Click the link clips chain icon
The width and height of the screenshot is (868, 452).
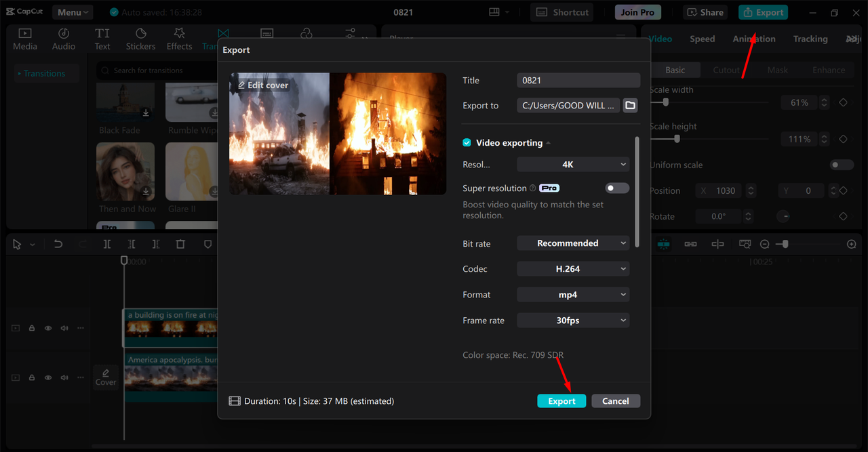coord(690,244)
